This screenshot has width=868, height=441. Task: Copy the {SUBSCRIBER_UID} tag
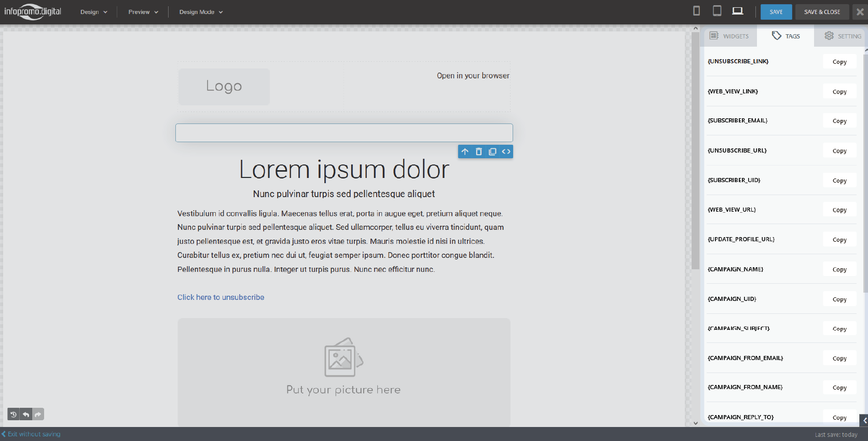pos(839,181)
